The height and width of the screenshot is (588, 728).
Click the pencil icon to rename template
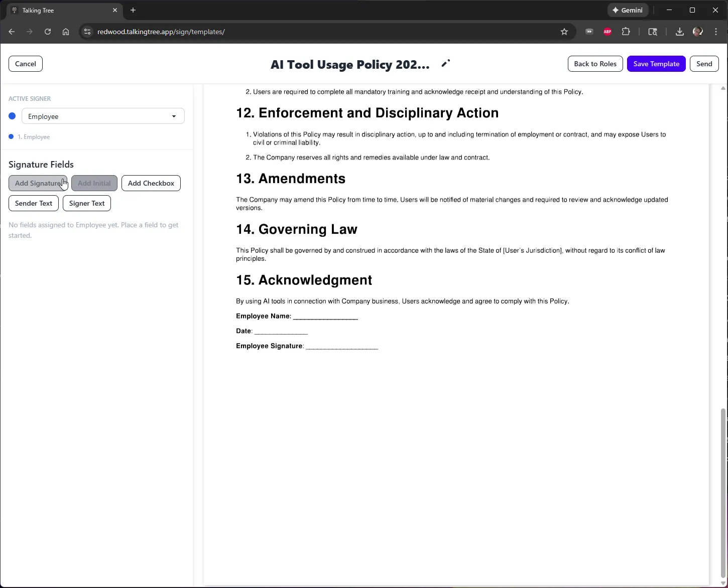(x=445, y=63)
